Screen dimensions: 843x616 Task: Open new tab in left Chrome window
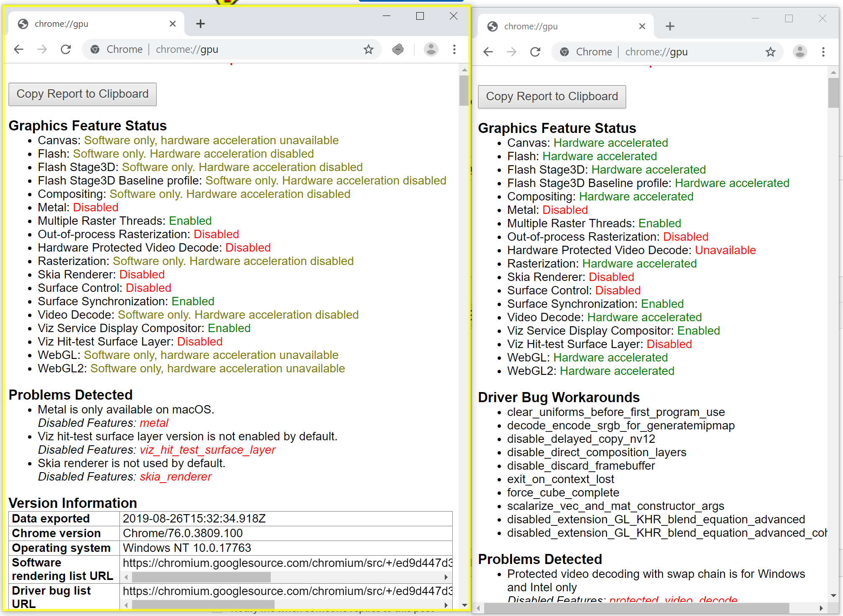click(x=200, y=24)
